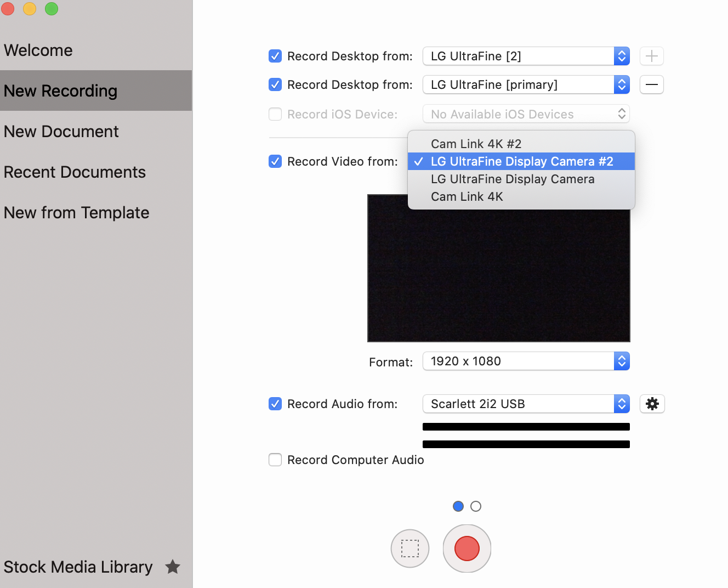Minimize the window with the yellow button
The image size is (728, 588).
click(30, 9)
